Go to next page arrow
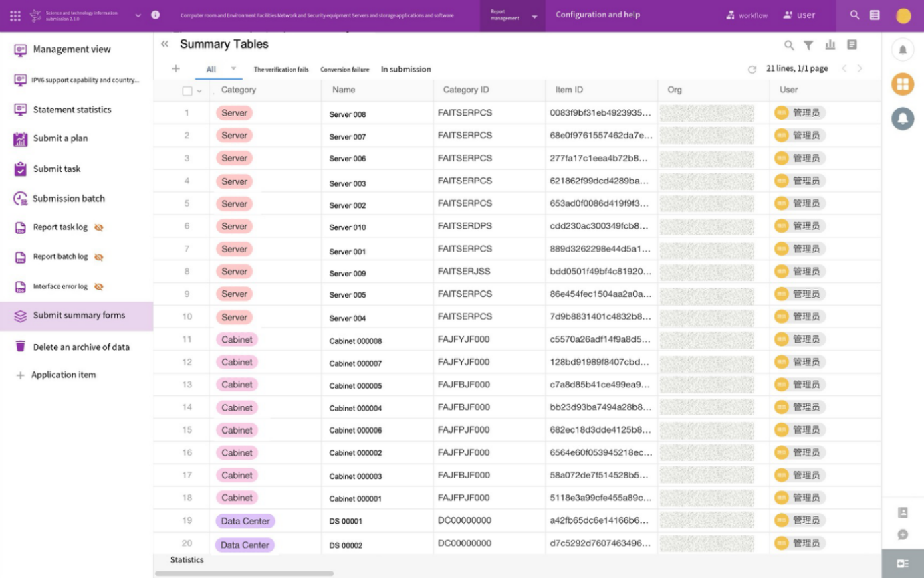The height and width of the screenshot is (578, 924). point(860,68)
